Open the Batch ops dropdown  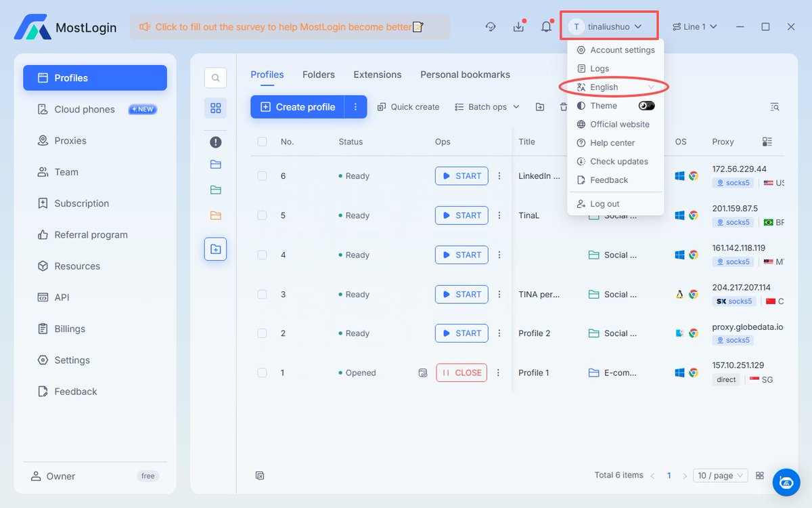[x=487, y=107]
